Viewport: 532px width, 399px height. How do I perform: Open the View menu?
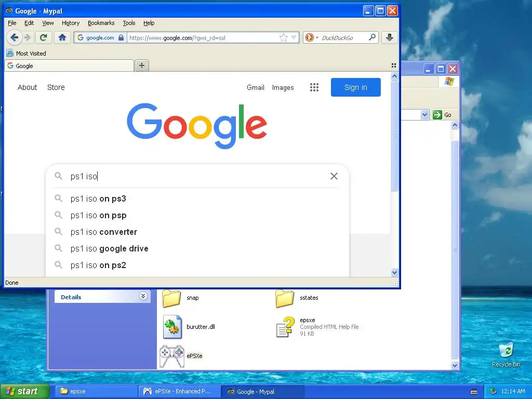[48, 23]
